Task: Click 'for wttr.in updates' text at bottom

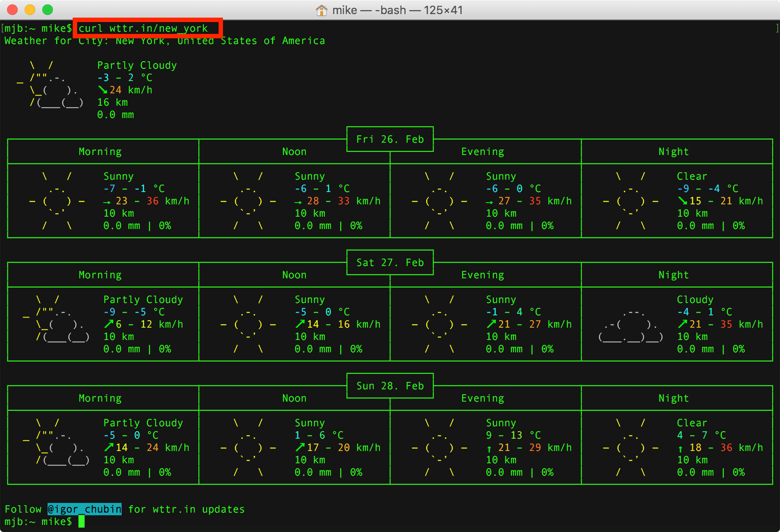Action: [186, 510]
